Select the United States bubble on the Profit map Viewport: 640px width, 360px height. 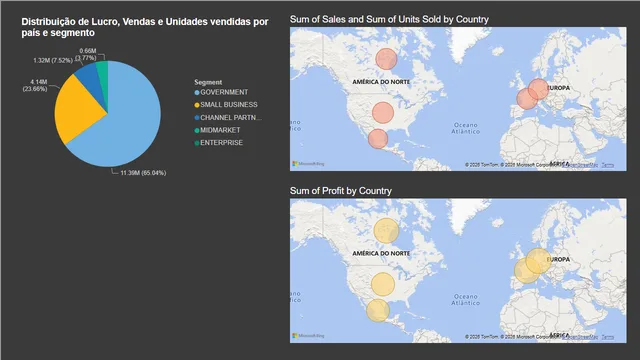point(383,284)
